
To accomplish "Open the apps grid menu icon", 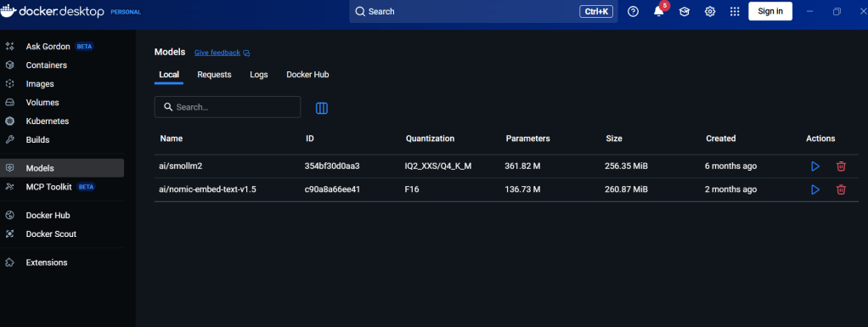I will (735, 12).
